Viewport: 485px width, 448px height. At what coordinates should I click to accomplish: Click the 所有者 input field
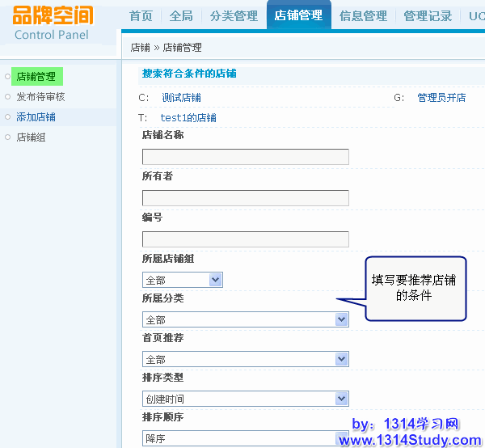point(245,198)
